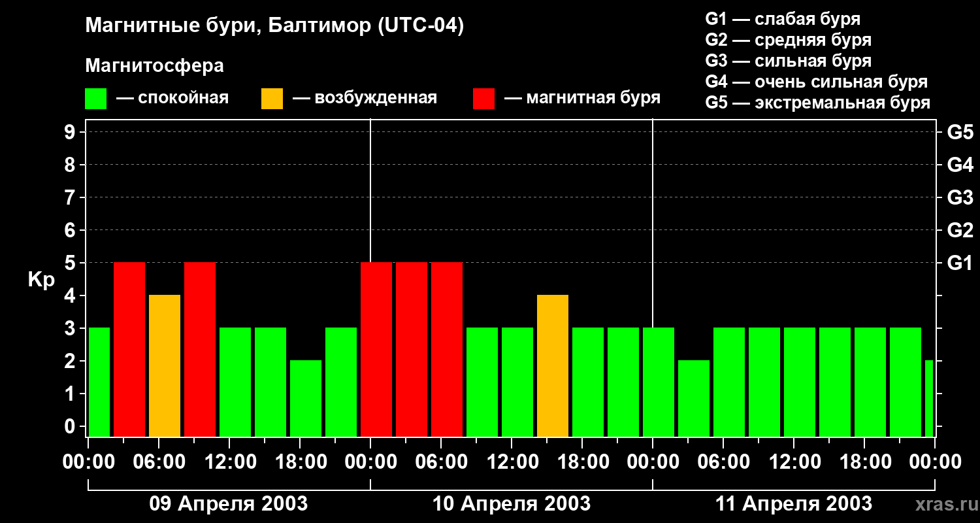Screen dimensions: 980x523
Task: Click the orange 'возбужденная' legend swatch
Action: [272, 99]
